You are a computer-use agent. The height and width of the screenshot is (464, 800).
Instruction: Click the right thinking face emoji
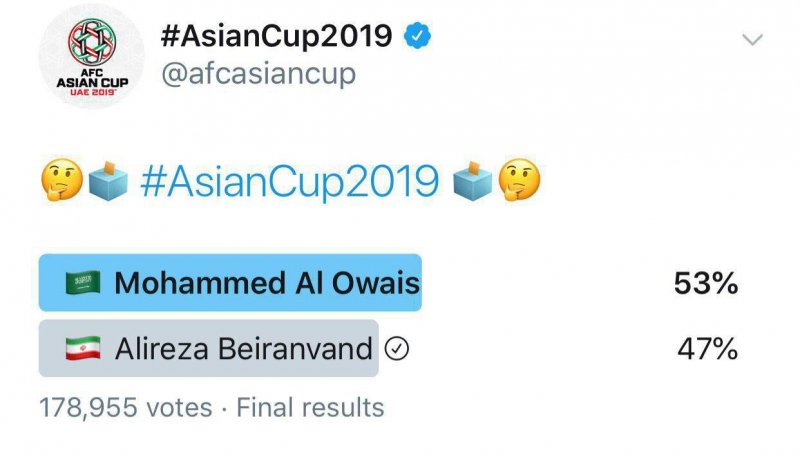(x=521, y=180)
